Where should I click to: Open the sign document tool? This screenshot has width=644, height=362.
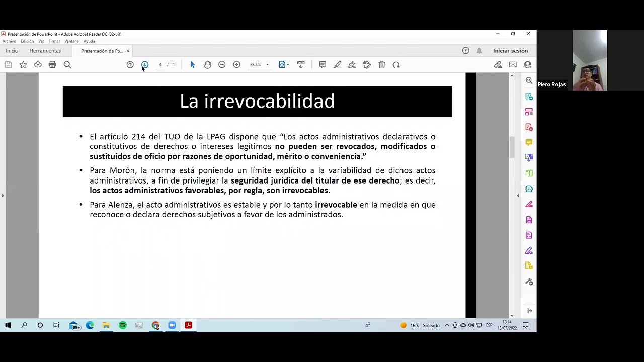[x=352, y=65]
